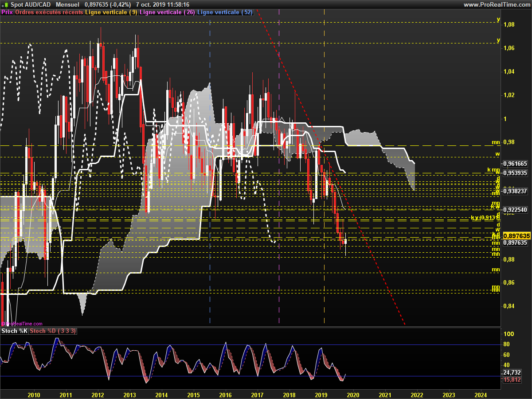Click the 2024 year on the time axis
Viewport: 532px width, 399px height.
pos(481,395)
